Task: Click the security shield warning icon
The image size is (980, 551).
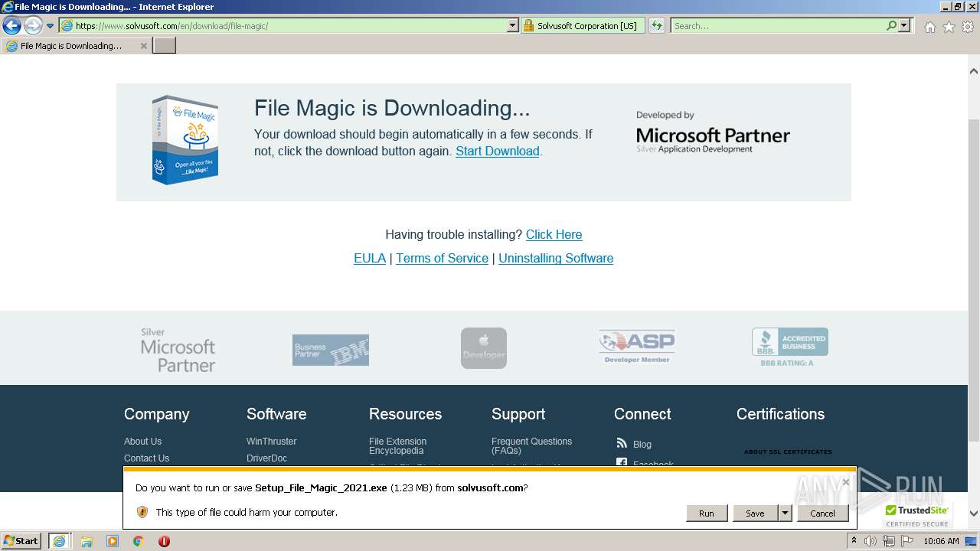Action: [142, 512]
